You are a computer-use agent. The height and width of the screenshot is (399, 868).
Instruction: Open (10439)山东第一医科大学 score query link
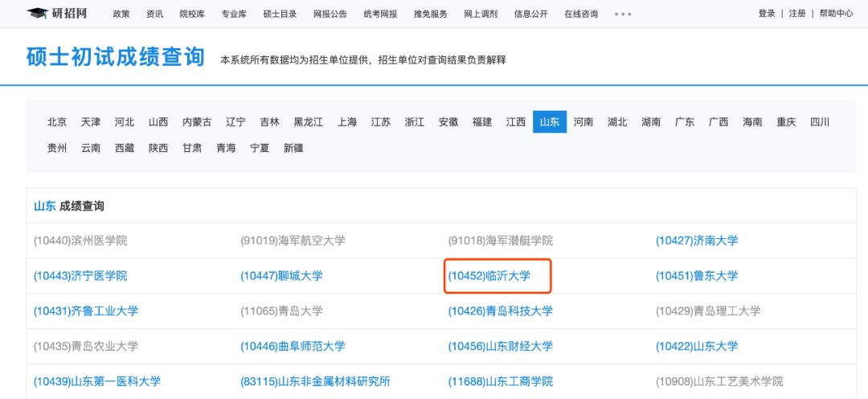tap(97, 381)
